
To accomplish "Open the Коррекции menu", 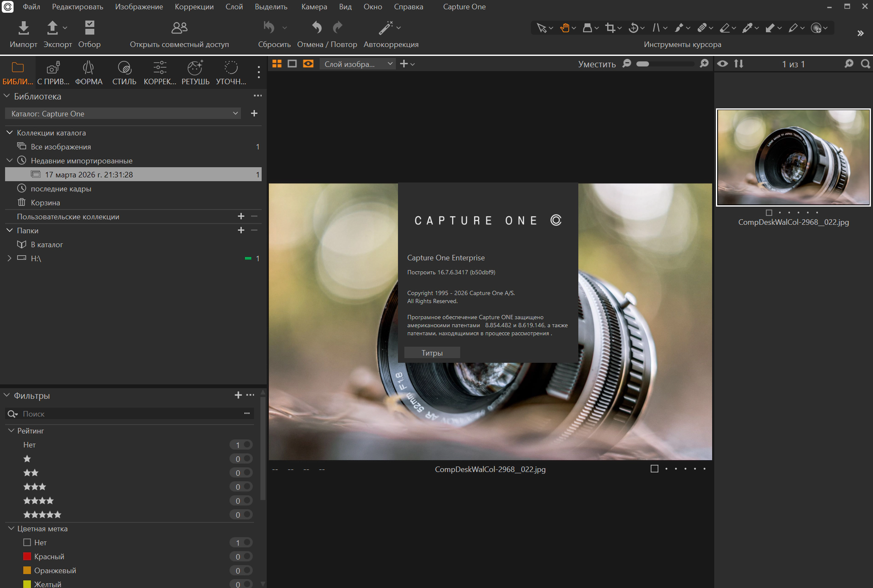I will tap(194, 7).
